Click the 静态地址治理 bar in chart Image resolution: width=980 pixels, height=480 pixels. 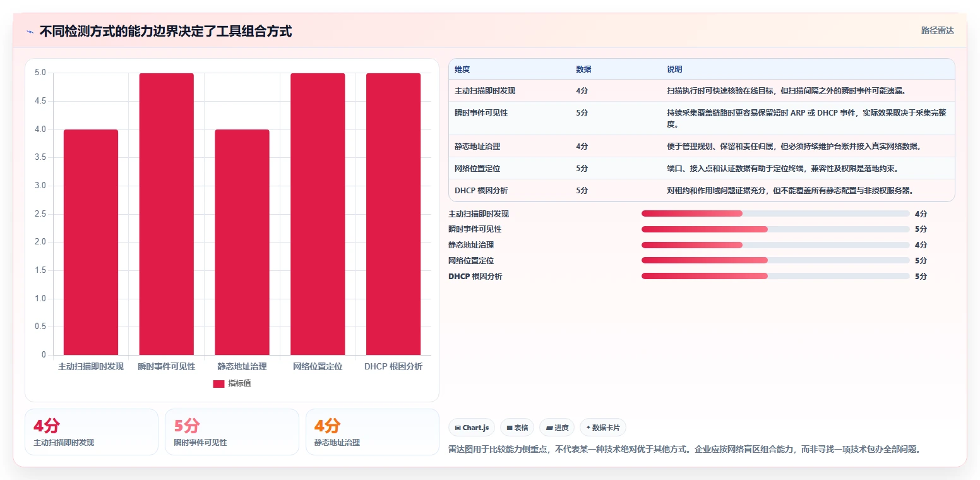pos(242,242)
